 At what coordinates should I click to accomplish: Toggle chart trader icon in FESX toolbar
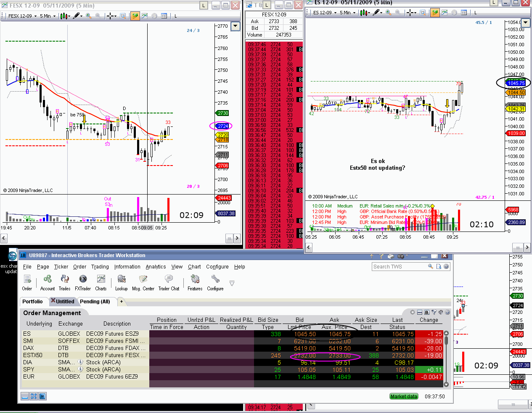coord(135,16)
